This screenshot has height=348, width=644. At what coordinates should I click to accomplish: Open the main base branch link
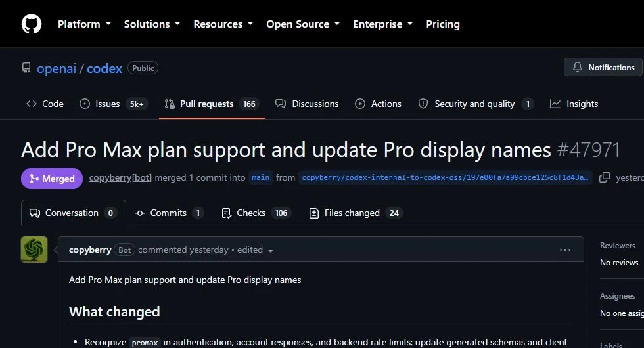261,178
